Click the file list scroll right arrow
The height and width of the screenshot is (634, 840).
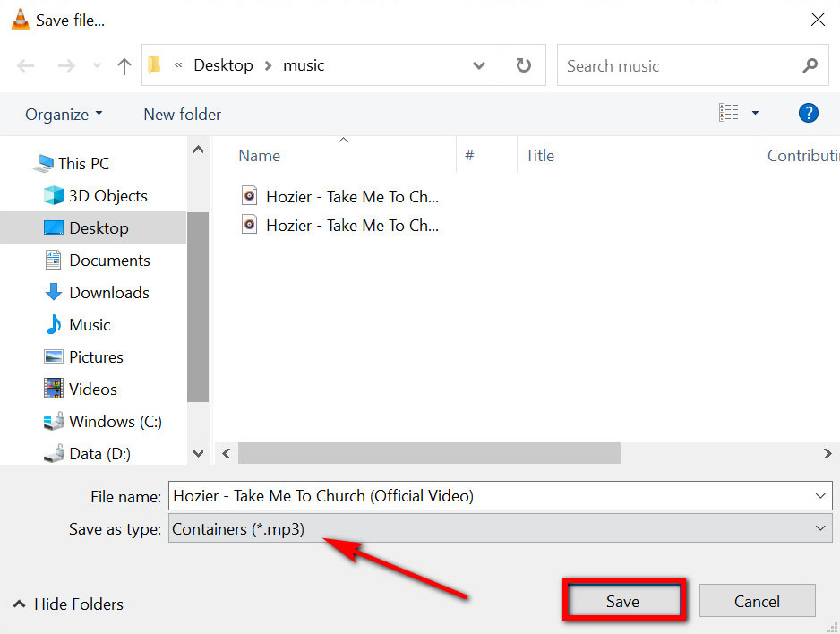(x=827, y=453)
